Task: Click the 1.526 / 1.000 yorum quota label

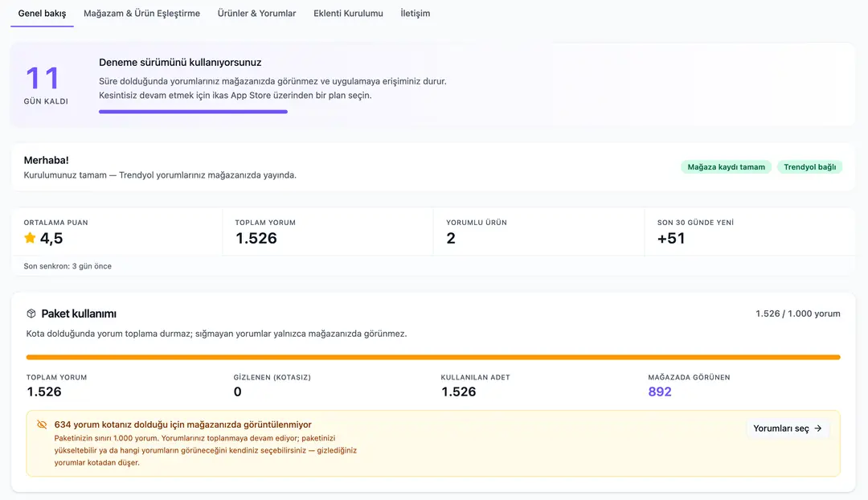Action: click(798, 314)
